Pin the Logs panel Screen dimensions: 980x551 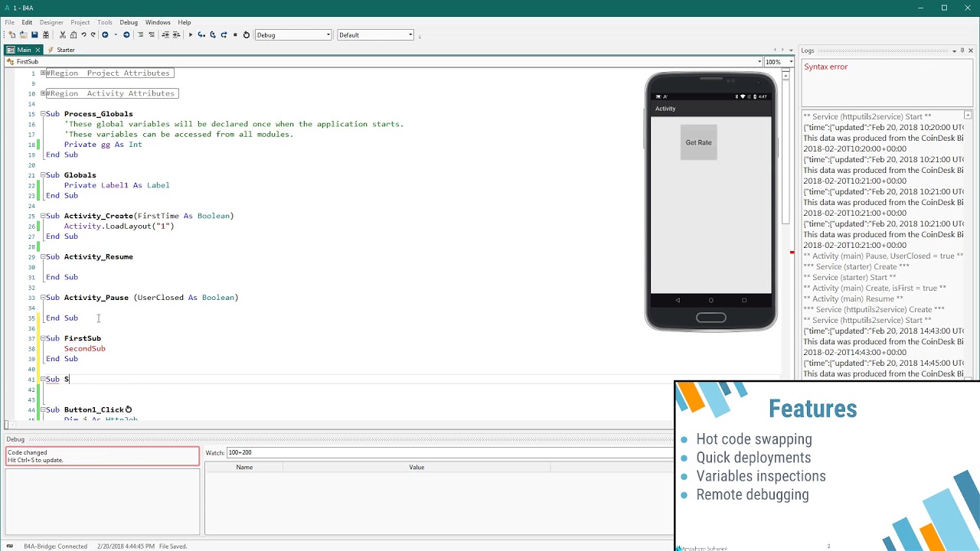tap(962, 51)
